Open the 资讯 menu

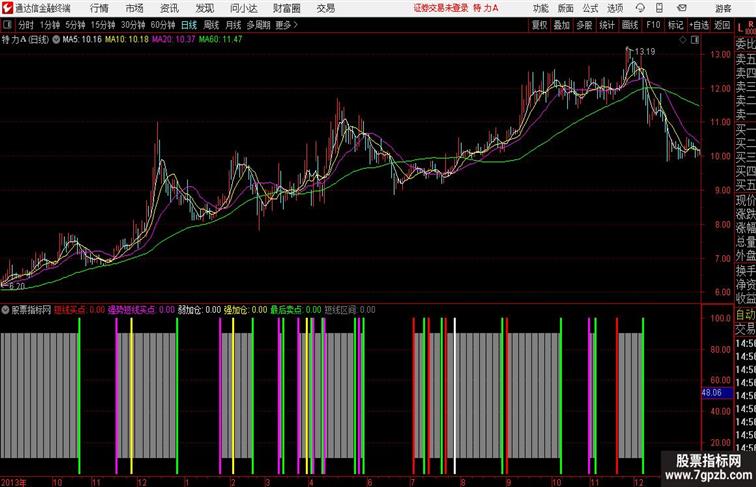169,8
